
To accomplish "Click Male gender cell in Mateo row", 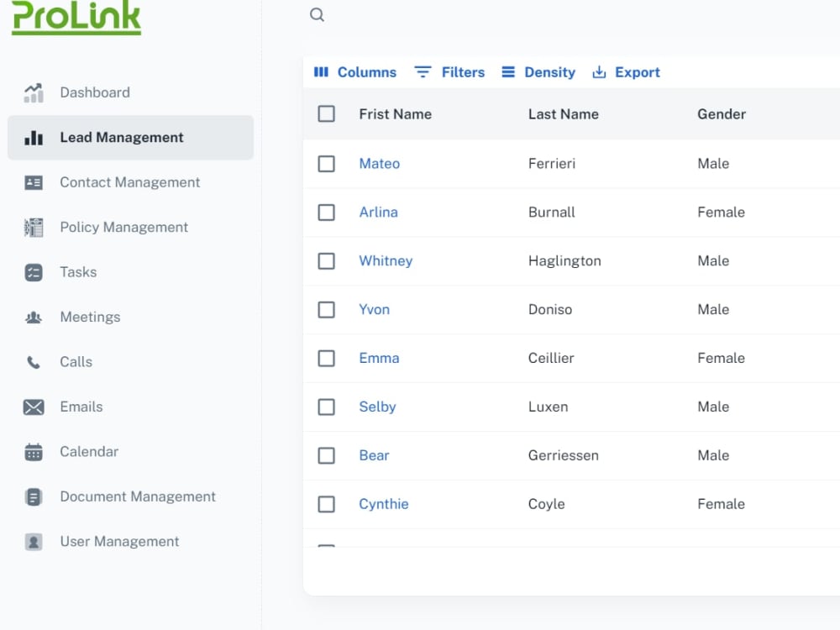I will pyautogui.click(x=713, y=164).
